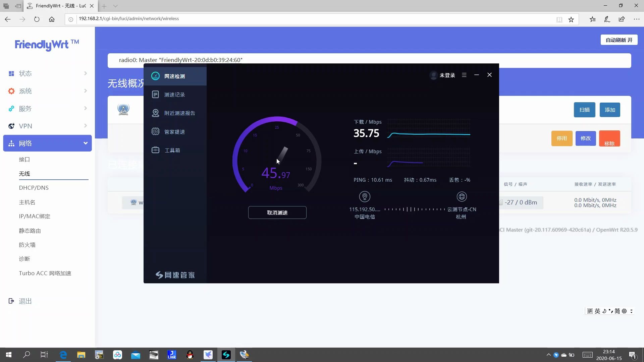Click 退出 to log out

click(25, 301)
